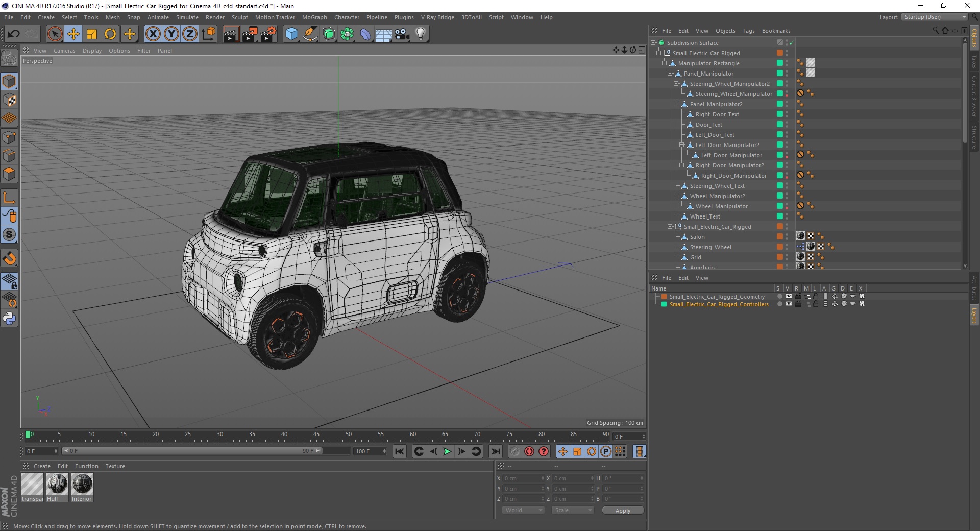
Task: Click Small_Electric_Car_Rigged_Geometry layer color swatch
Action: pos(664,297)
